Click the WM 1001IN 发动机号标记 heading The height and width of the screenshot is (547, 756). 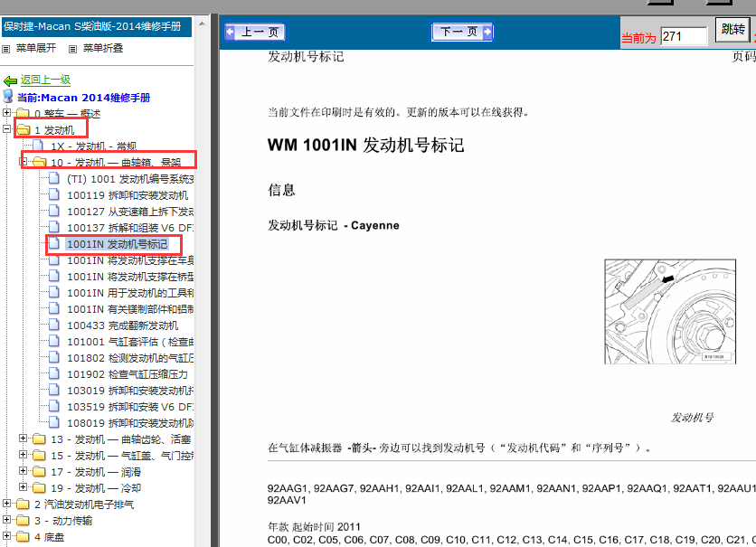coord(366,145)
